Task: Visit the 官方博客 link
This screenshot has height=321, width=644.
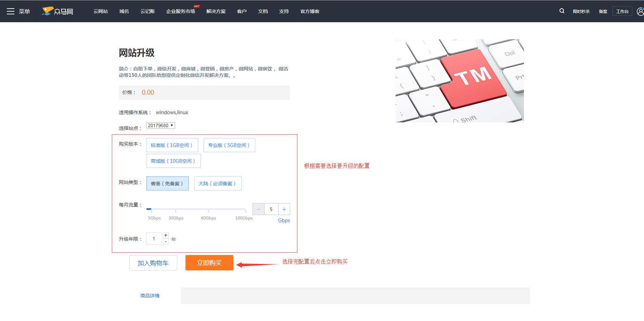Action: pos(310,11)
